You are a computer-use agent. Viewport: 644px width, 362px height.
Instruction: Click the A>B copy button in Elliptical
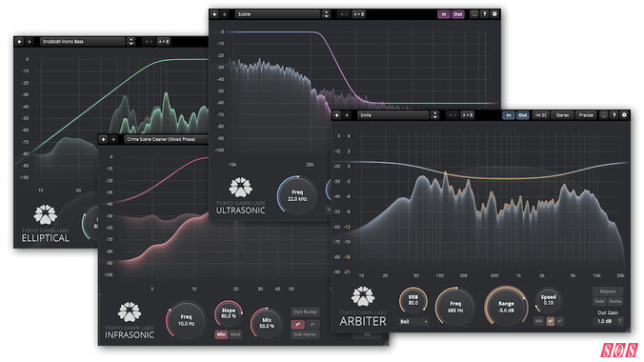[164, 42]
